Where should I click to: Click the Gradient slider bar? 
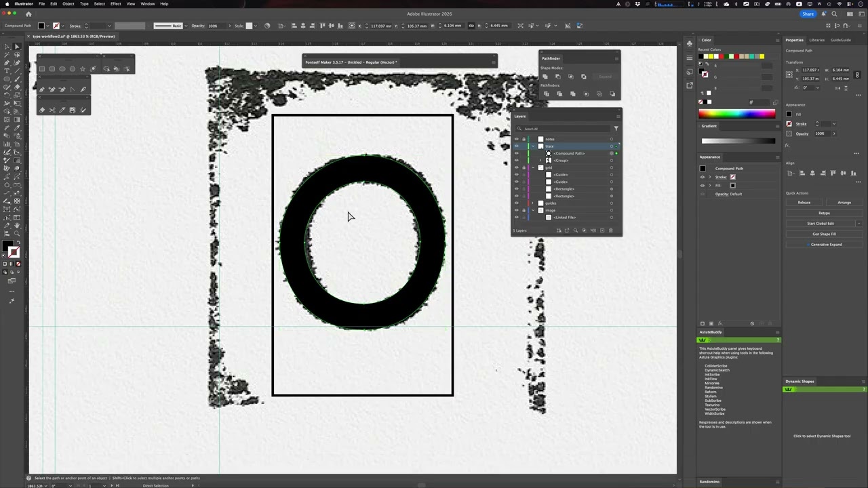(x=738, y=141)
